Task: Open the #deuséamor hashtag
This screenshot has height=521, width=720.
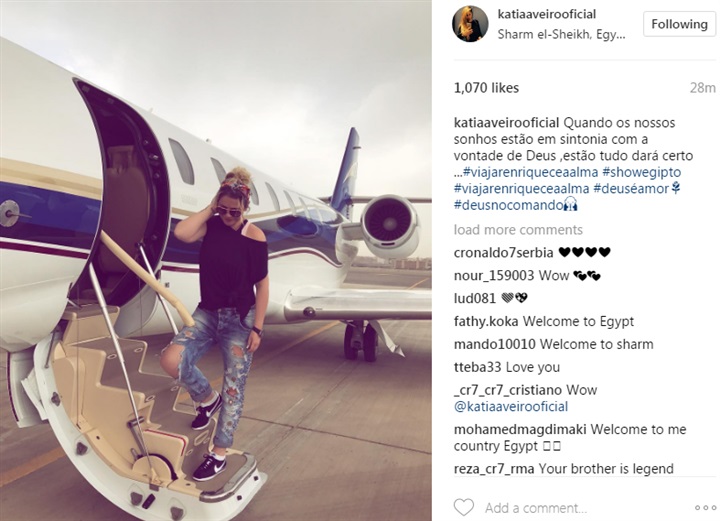Action: (631, 188)
